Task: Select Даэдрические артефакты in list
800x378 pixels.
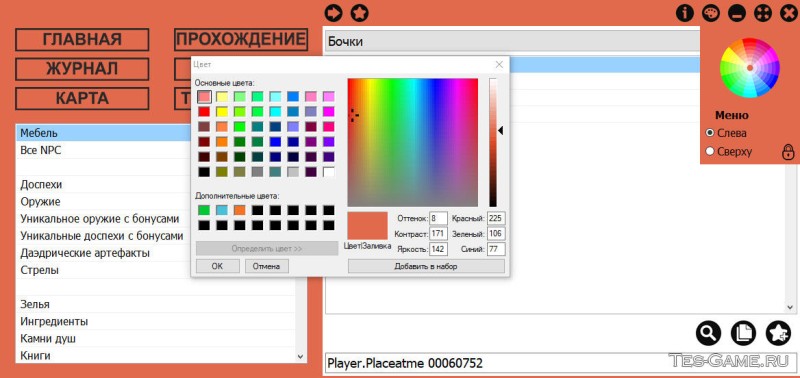Action: point(103,253)
